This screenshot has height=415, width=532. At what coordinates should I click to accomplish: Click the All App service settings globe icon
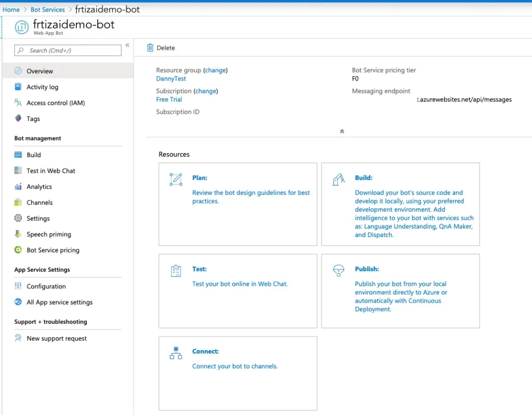tap(18, 302)
